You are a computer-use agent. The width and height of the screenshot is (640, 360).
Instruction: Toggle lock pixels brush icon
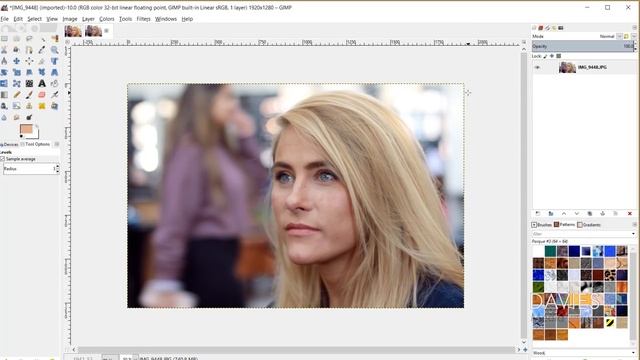[x=545, y=56]
